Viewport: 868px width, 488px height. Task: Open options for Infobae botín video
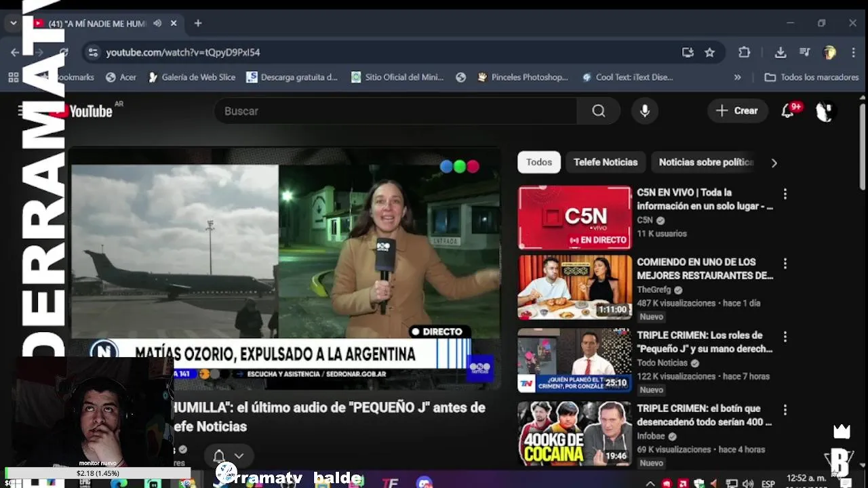pos(785,409)
